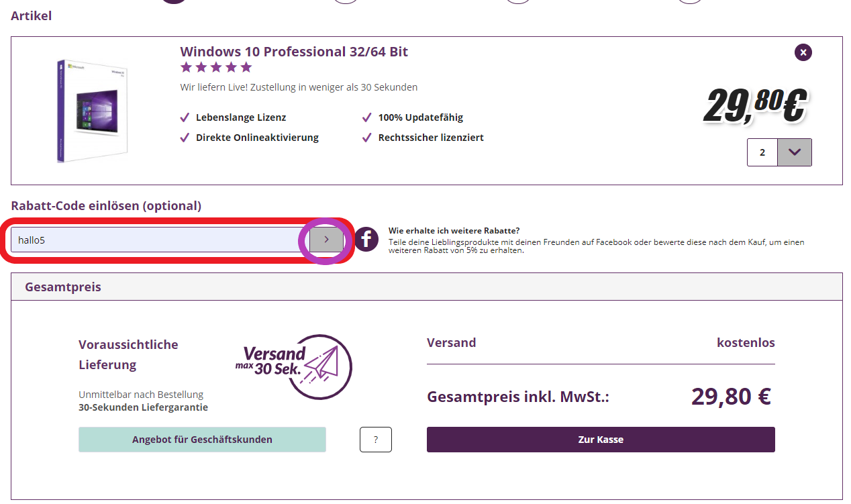Open Angebot für Geschäftskunden offer

tap(202, 440)
